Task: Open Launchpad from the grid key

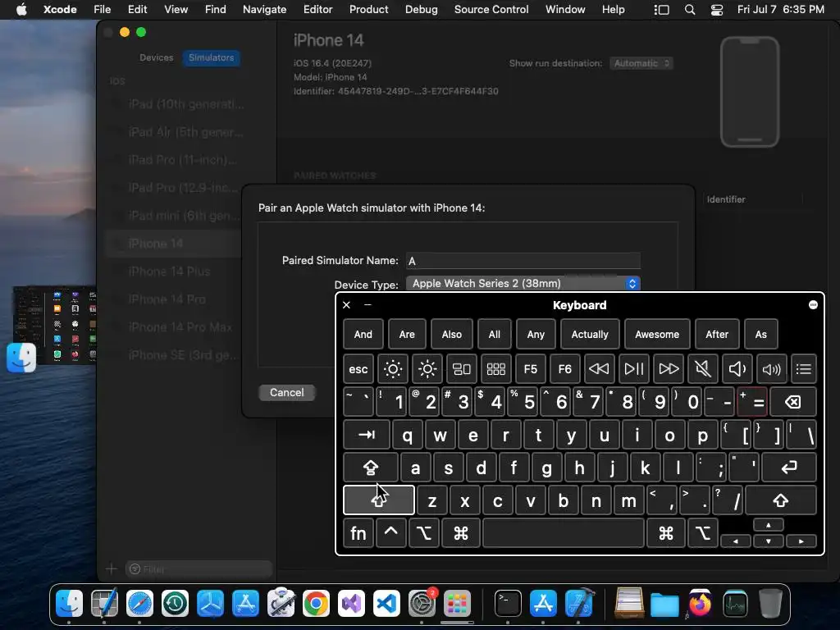Action: tap(495, 369)
